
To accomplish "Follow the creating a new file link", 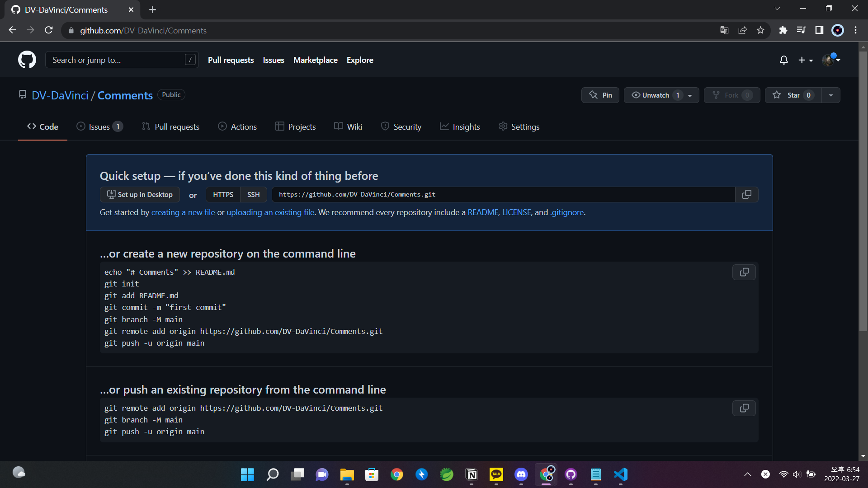I will 183,212.
